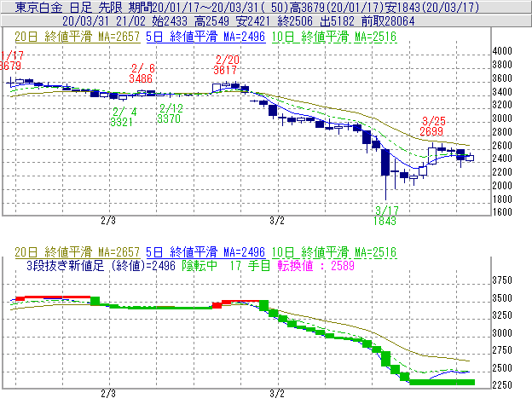Click the 3/2 date label under lower chart
The image size is (532, 404).
[277, 394]
